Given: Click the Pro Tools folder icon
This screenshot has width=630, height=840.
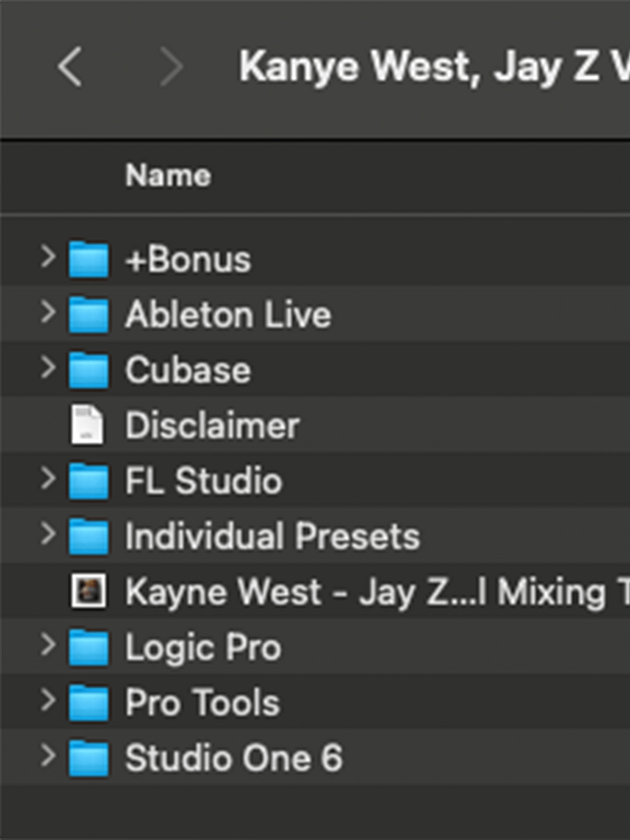Looking at the screenshot, I should pyautogui.click(x=89, y=703).
